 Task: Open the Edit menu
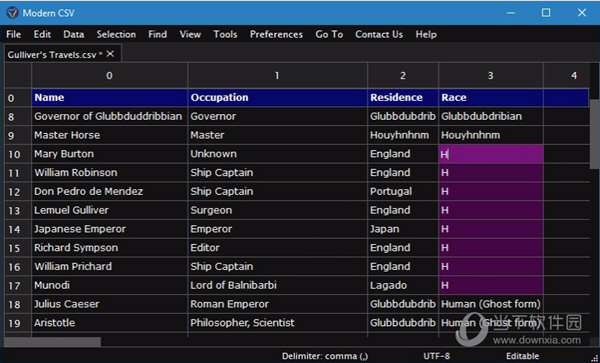42,34
